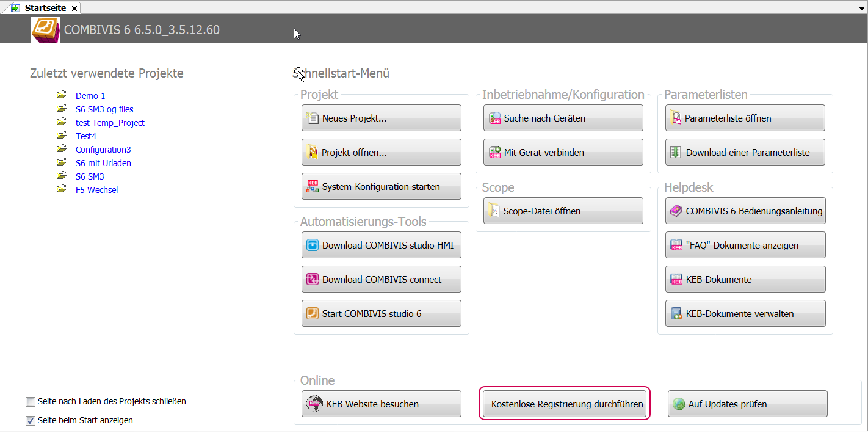The height and width of the screenshot is (433, 868).
Task: Click the KEB Website globe icon
Action: tap(315, 404)
